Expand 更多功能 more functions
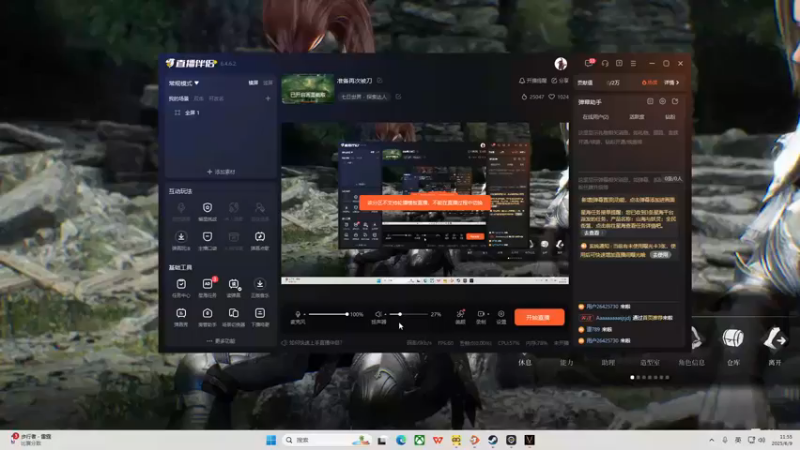Screen dimensions: 800x450 point(221,341)
